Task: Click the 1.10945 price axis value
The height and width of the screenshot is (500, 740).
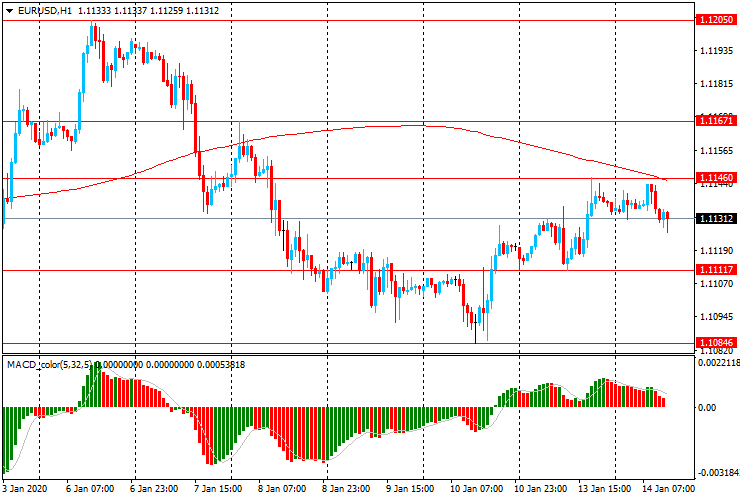Action: [717, 317]
